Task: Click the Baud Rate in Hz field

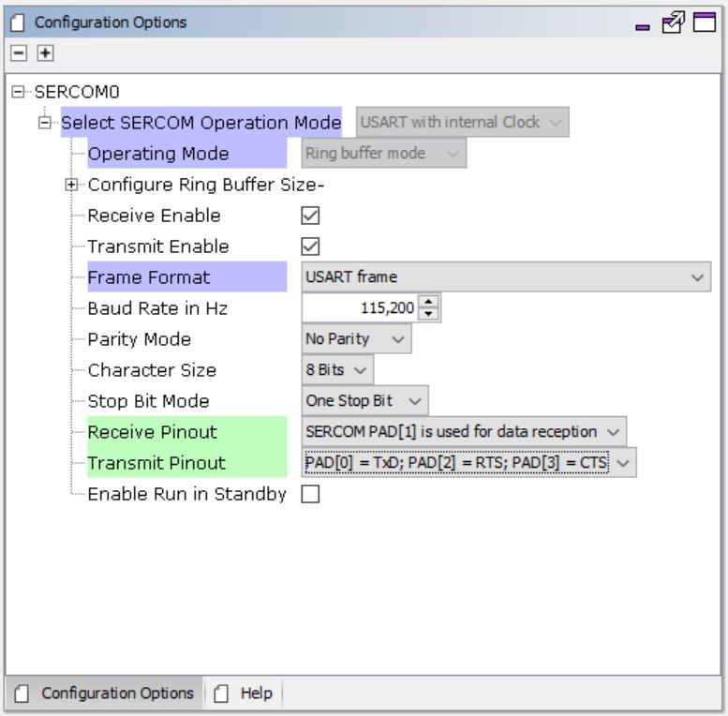Action: pos(361,308)
